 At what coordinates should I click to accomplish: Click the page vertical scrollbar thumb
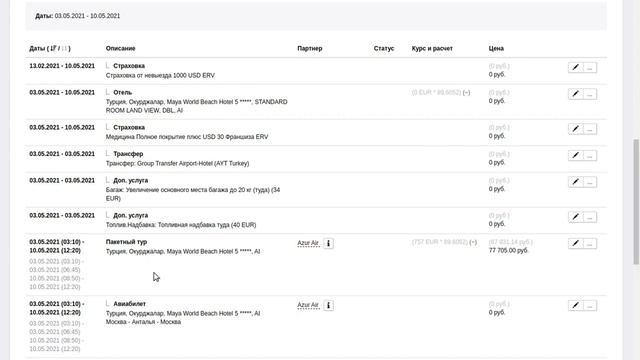pyautogui.click(x=636, y=202)
